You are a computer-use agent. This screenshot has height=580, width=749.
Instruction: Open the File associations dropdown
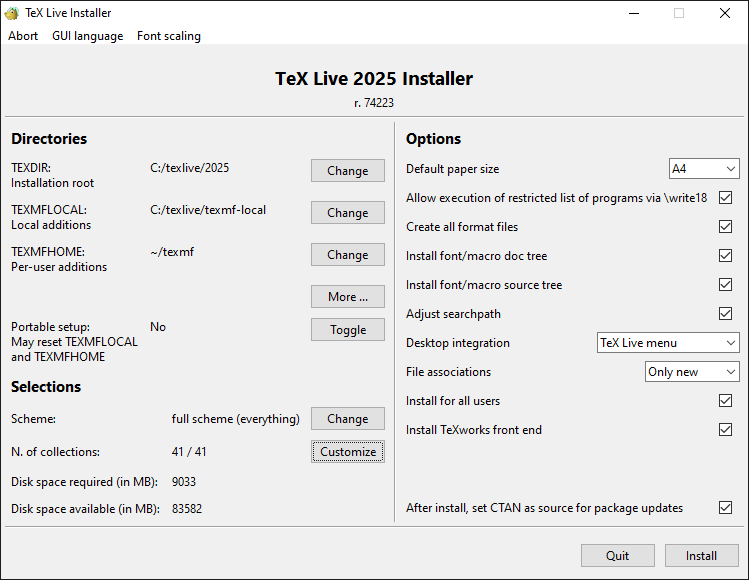pyautogui.click(x=692, y=372)
